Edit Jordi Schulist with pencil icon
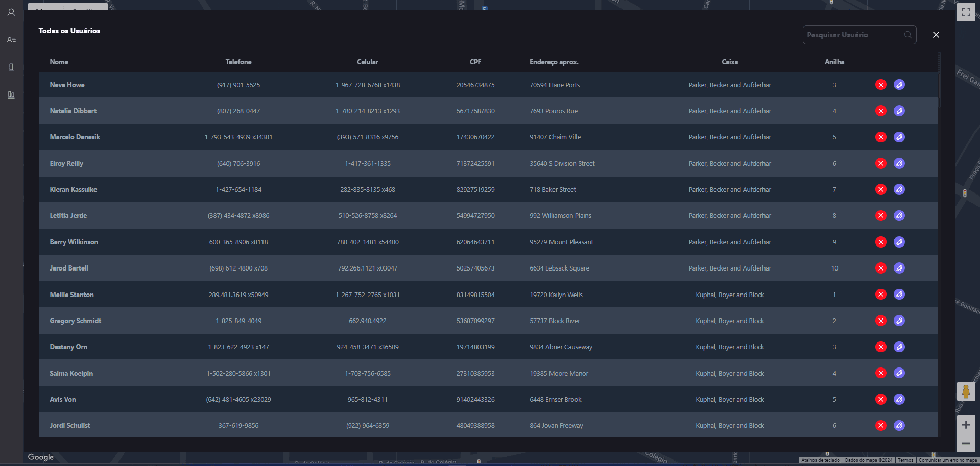980x466 pixels. [x=899, y=425]
